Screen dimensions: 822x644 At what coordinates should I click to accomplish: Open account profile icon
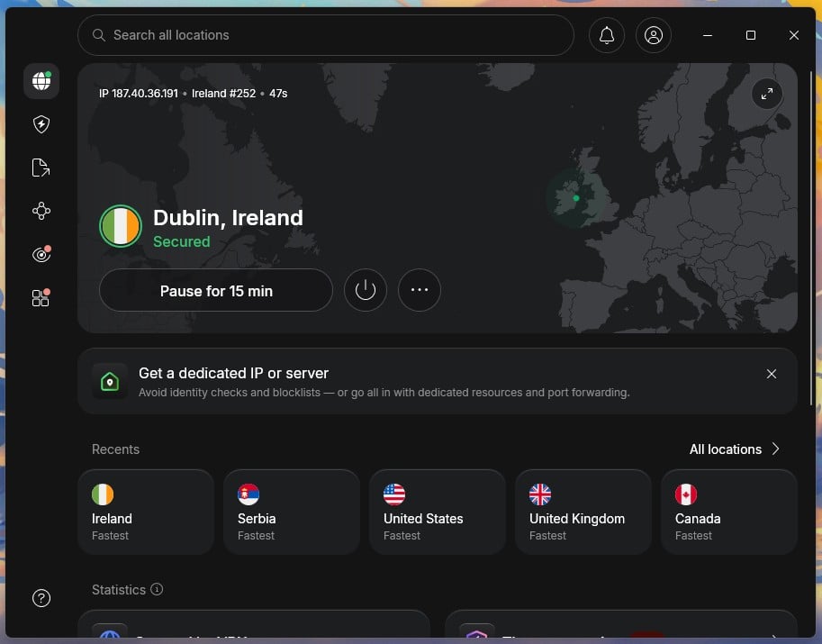[x=654, y=35]
